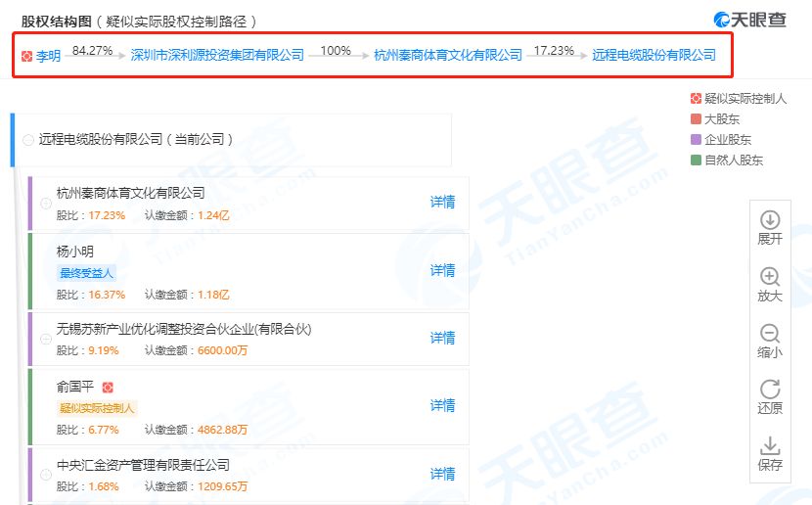The width and height of the screenshot is (812, 505).
Task: Click the 6.77% share ratio value
Action: click(x=104, y=430)
